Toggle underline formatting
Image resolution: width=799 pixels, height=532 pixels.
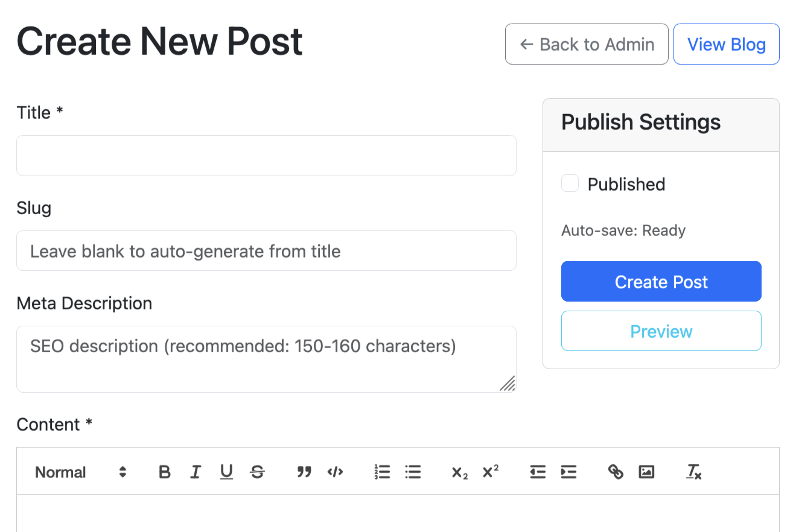[226, 472]
